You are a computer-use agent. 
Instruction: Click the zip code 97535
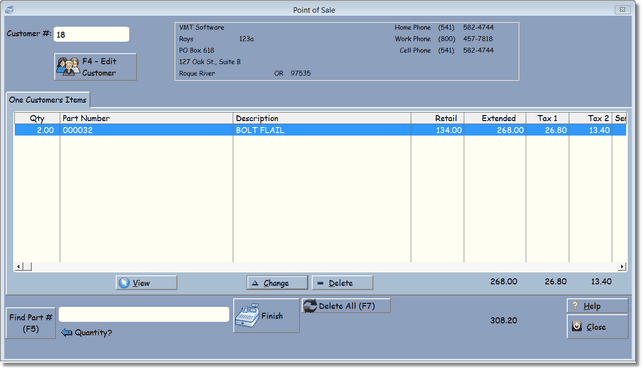pyautogui.click(x=301, y=73)
